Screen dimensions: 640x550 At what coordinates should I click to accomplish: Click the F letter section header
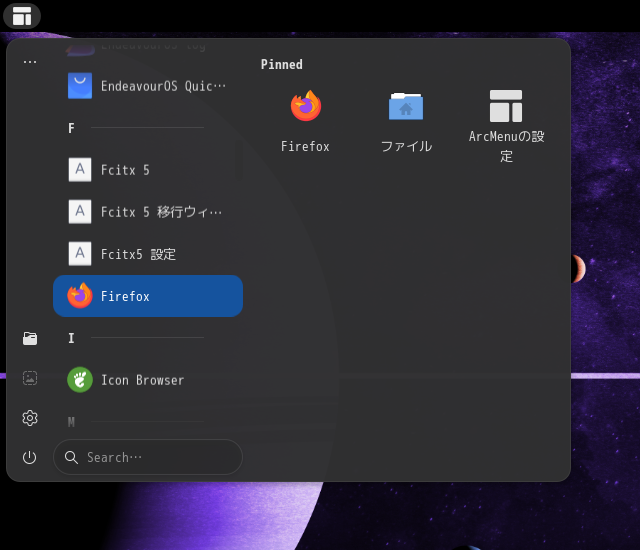71,128
